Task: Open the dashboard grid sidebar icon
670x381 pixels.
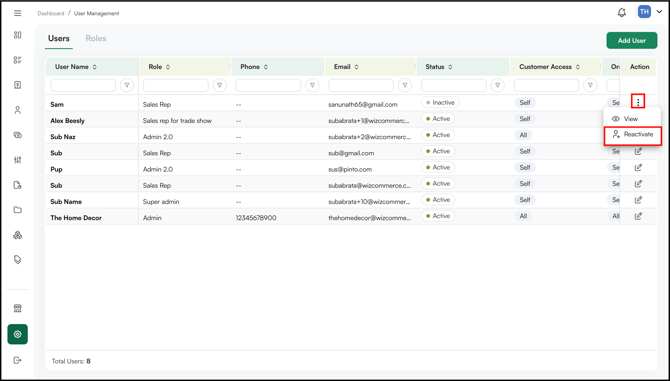Action: pyautogui.click(x=18, y=35)
